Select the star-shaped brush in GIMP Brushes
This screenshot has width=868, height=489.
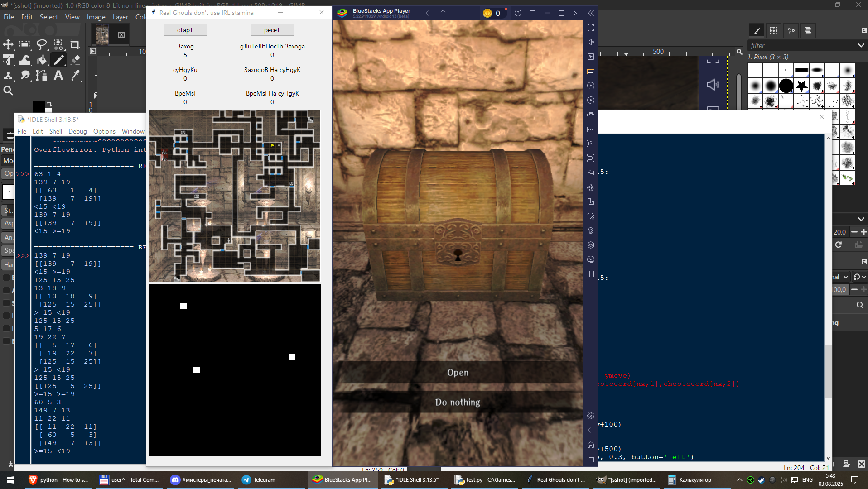click(x=801, y=86)
